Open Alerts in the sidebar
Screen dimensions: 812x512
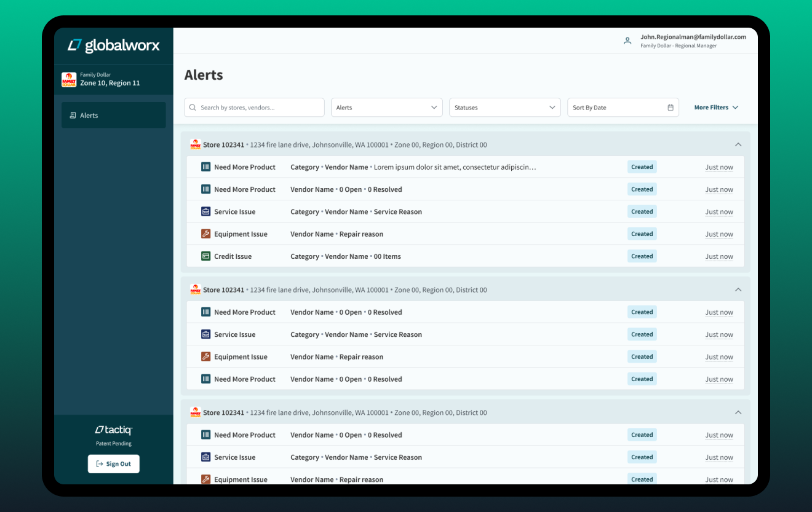(x=113, y=115)
